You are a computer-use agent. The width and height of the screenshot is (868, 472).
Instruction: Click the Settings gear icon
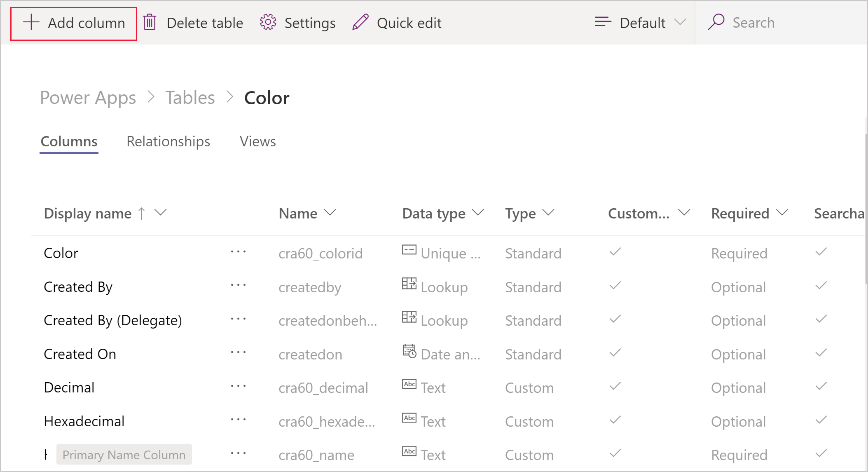point(269,23)
